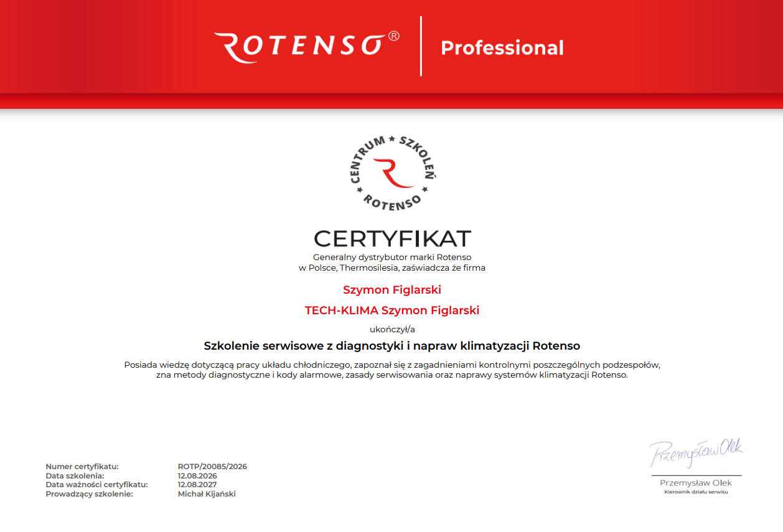Click the Professional label in the header
This screenshot has width=783, height=532.
(x=502, y=48)
